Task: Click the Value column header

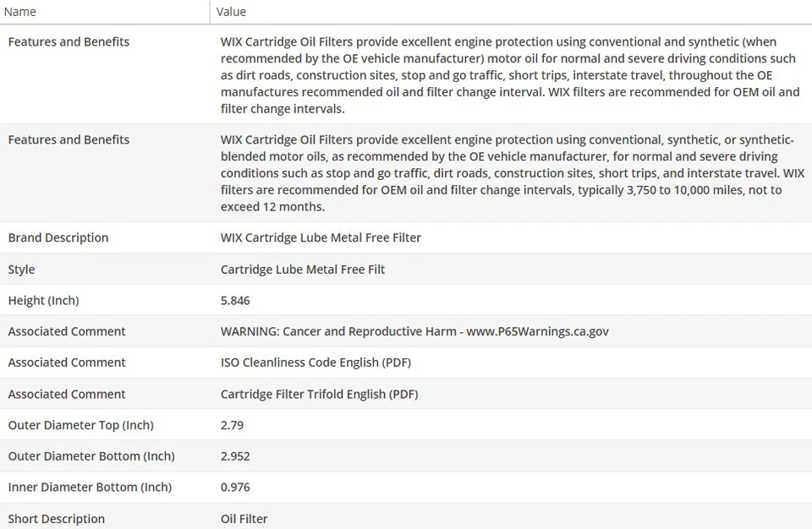Action: click(x=231, y=12)
